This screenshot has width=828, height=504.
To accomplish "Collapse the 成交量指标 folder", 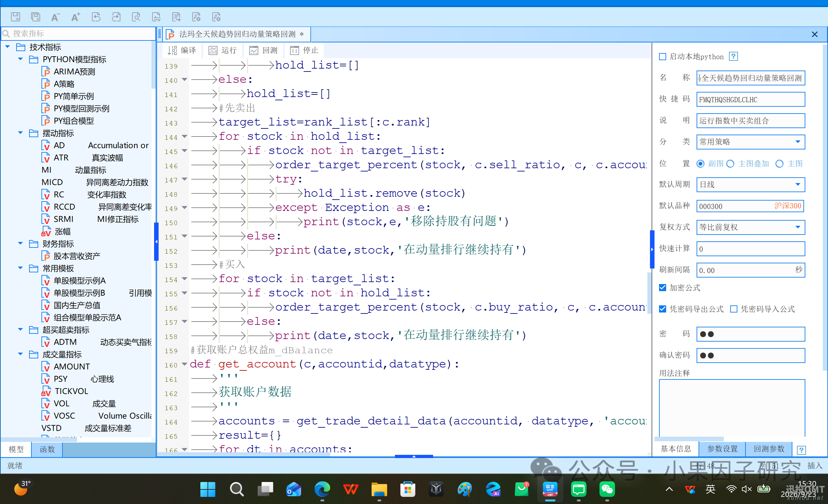I will [x=20, y=354].
